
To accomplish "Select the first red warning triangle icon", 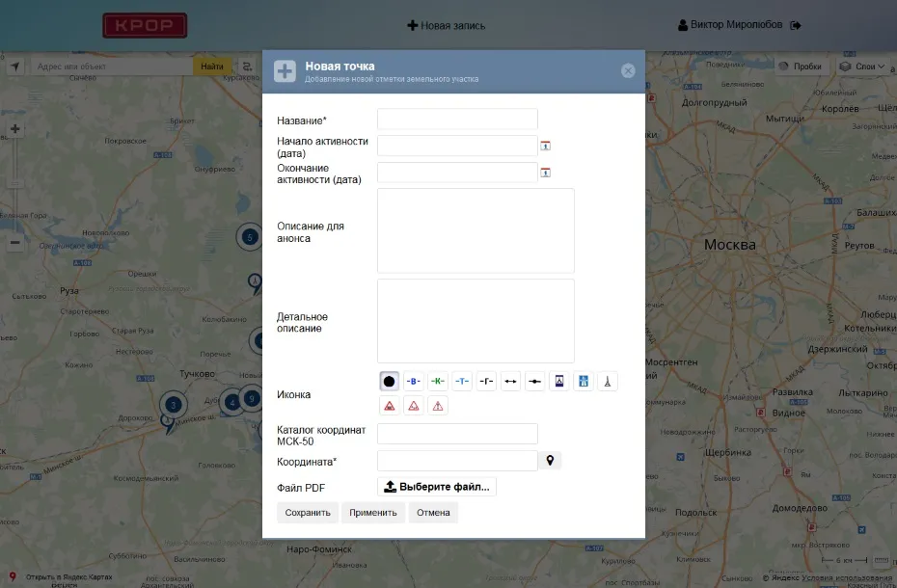I will (390, 406).
